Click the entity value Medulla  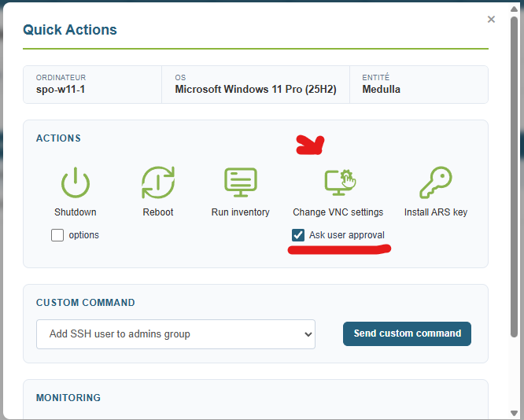pos(382,89)
